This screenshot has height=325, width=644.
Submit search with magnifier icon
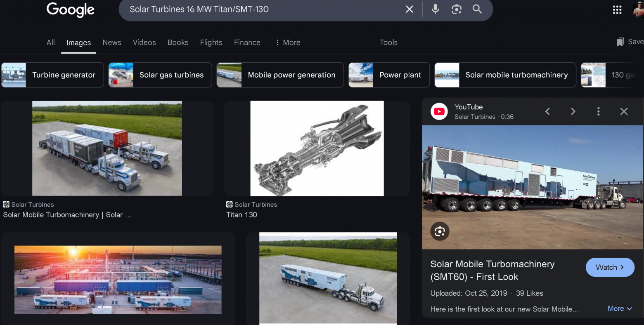477,9
